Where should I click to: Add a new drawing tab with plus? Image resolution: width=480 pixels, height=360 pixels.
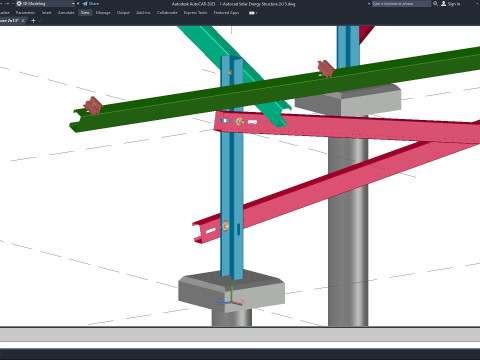tap(33, 21)
